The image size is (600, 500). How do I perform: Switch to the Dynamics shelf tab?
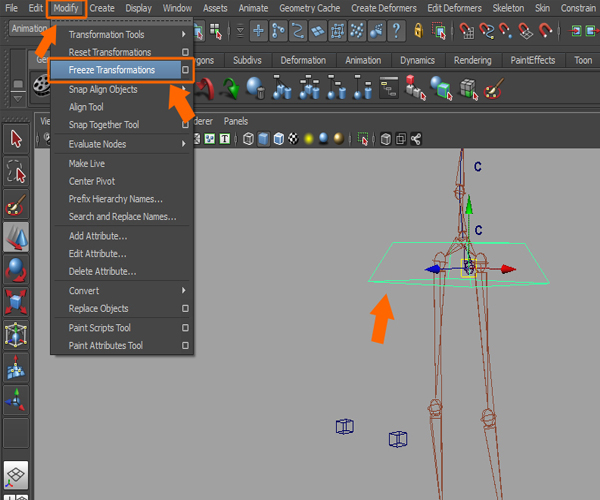click(417, 60)
